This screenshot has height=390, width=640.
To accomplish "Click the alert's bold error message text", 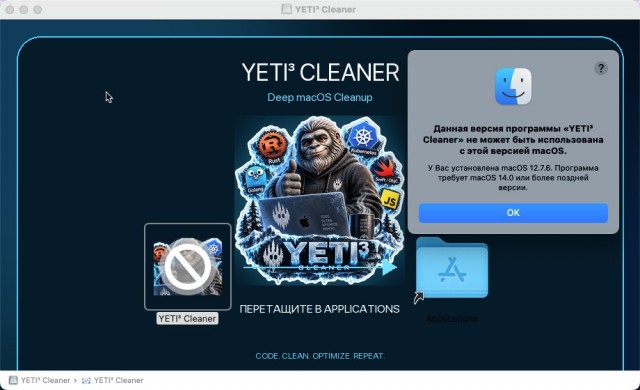I will point(513,140).
